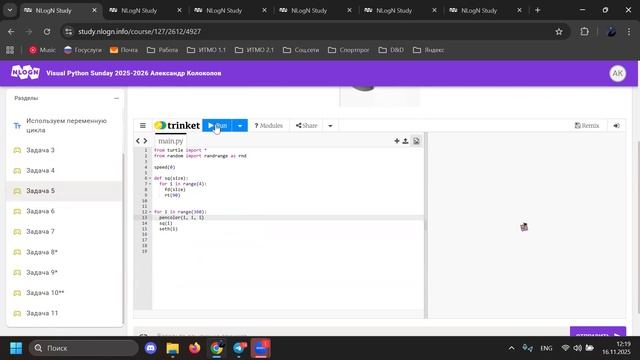640x360 pixels.
Task: Open Задача 4 in sidebar
Action: pos(65,171)
